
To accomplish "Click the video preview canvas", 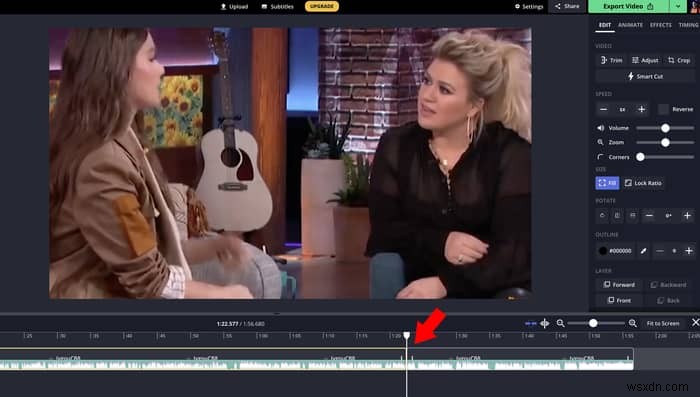I will 290,163.
